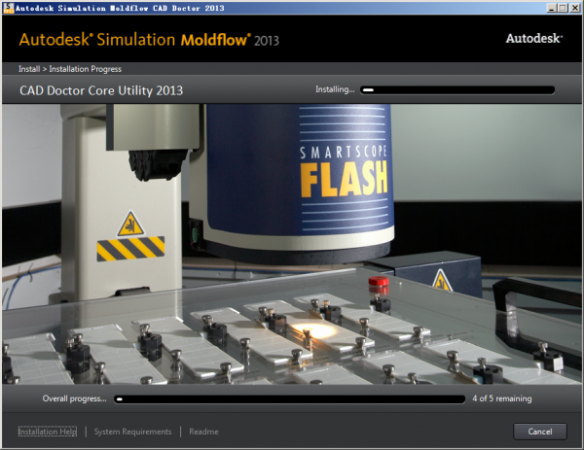Select the Install breadcrumb item
The image size is (584, 450).
point(29,69)
